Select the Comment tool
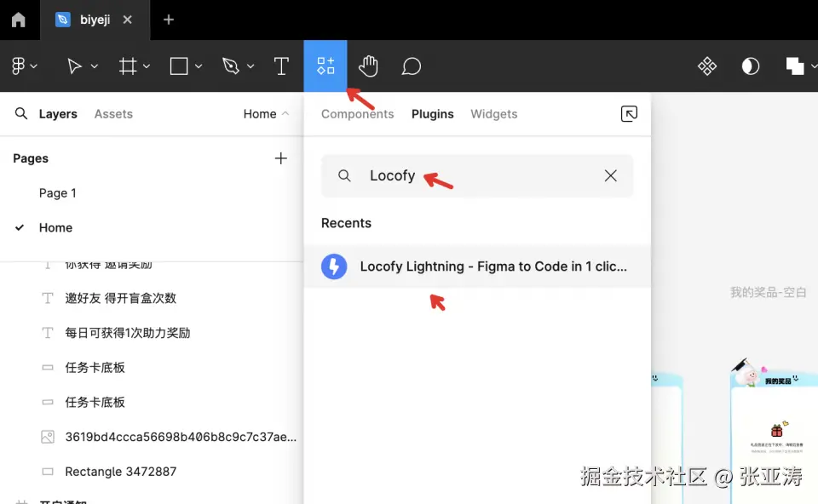Viewport: 818px width, 504px height. pos(411,66)
